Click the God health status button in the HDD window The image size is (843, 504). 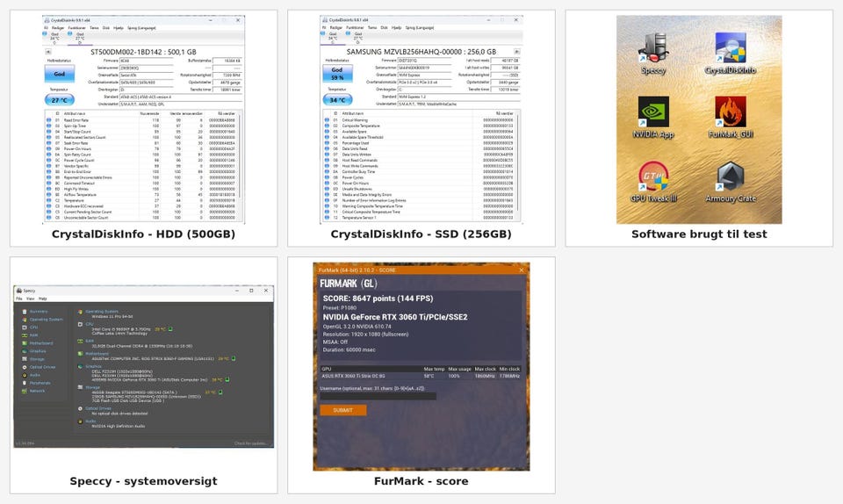click(59, 74)
